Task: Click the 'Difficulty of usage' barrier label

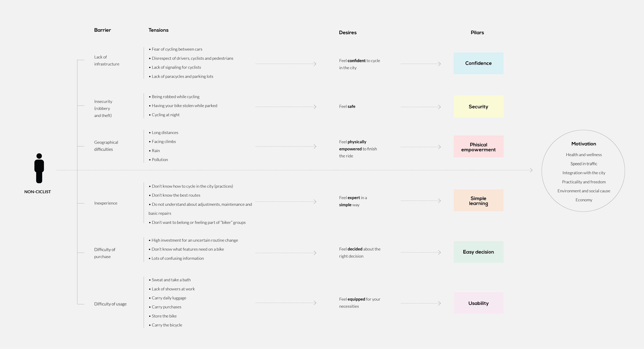Action: pyautogui.click(x=110, y=304)
